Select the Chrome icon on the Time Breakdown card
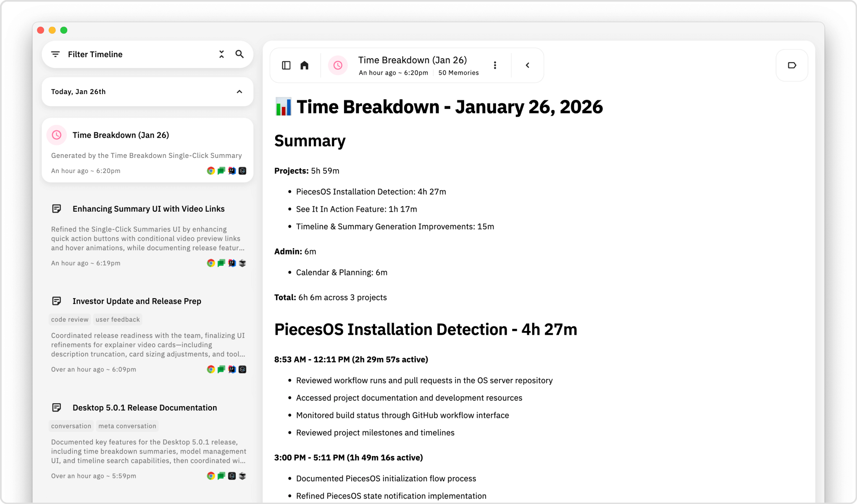857x504 pixels. click(x=210, y=171)
